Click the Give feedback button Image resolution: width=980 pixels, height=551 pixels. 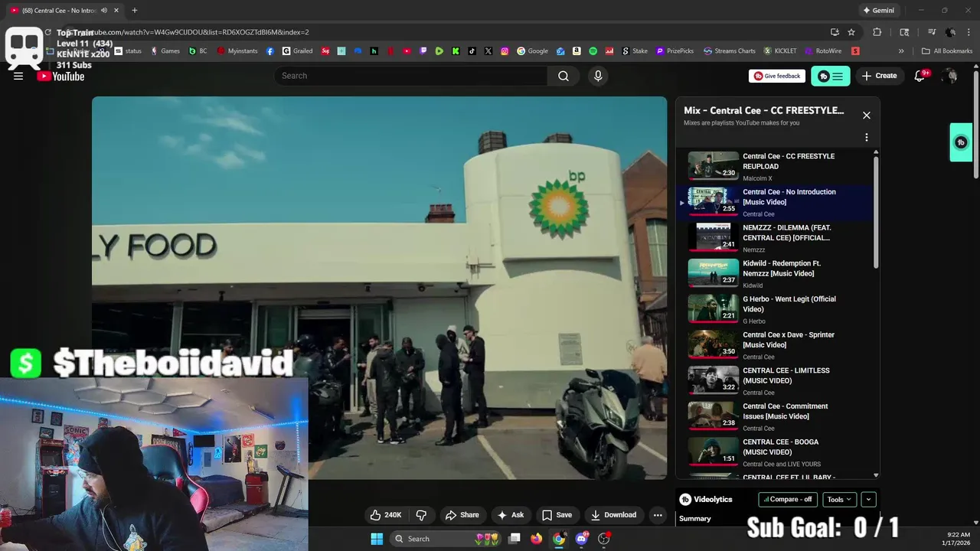tap(777, 76)
